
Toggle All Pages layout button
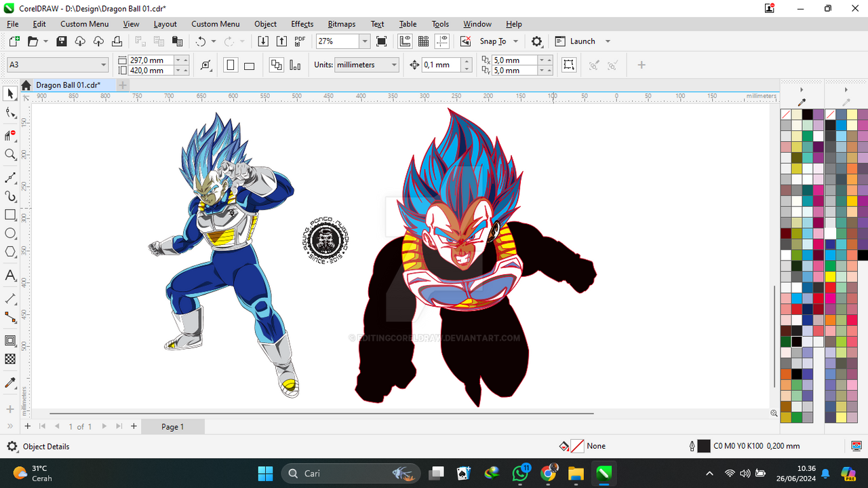(276, 65)
